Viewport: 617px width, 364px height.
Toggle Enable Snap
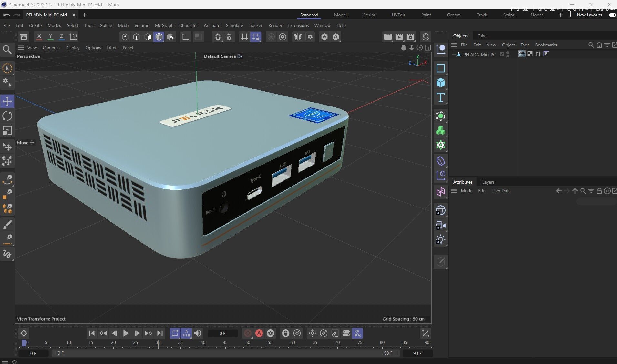(x=218, y=37)
